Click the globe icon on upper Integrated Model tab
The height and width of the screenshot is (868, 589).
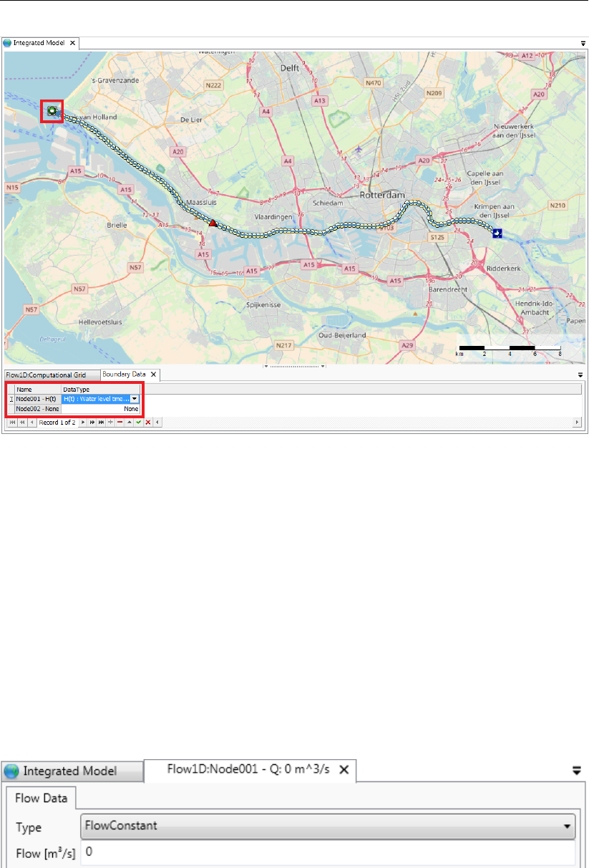9,43
